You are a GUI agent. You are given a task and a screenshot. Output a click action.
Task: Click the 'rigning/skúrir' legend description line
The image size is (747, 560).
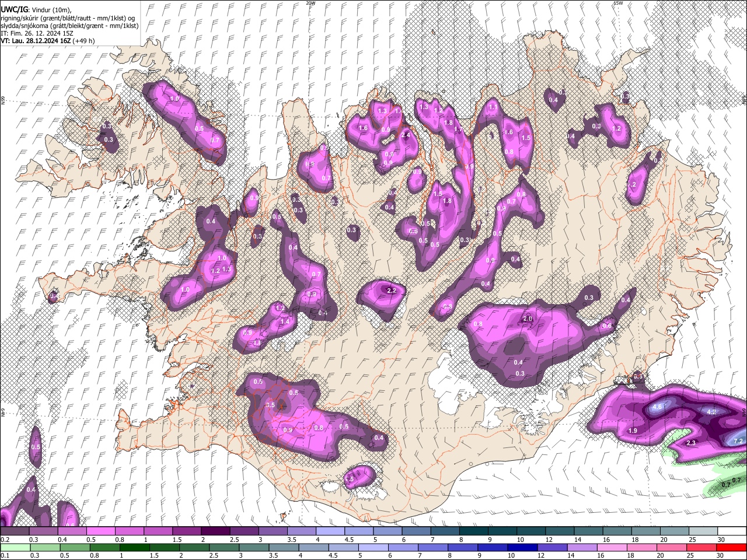click(x=68, y=18)
